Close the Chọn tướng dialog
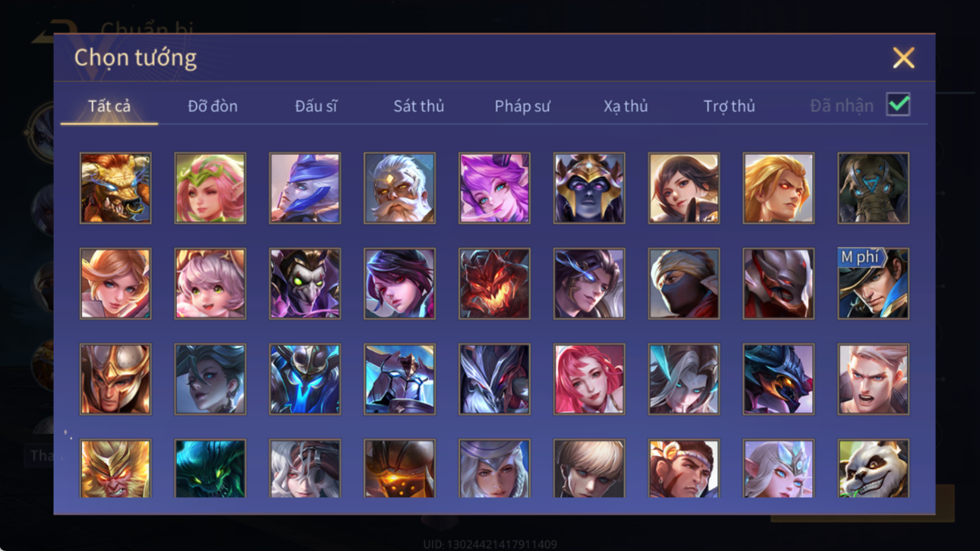980x551 pixels. (903, 58)
